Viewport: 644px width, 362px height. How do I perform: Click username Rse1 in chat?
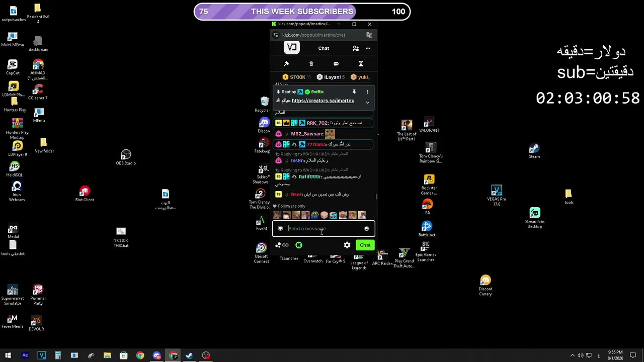point(296,194)
